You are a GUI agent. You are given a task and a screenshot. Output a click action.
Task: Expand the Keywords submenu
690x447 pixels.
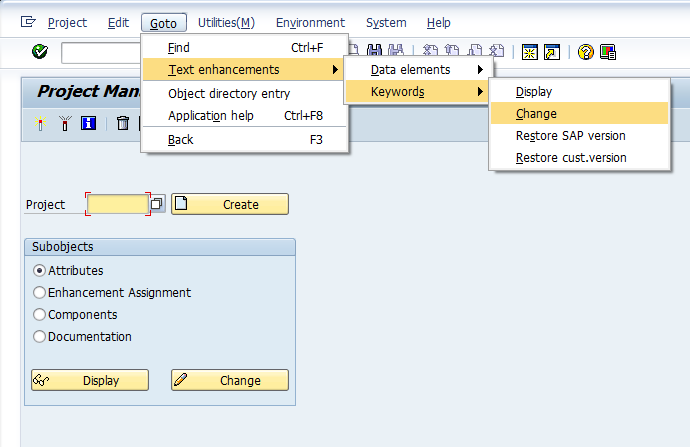(x=416, y=92)
